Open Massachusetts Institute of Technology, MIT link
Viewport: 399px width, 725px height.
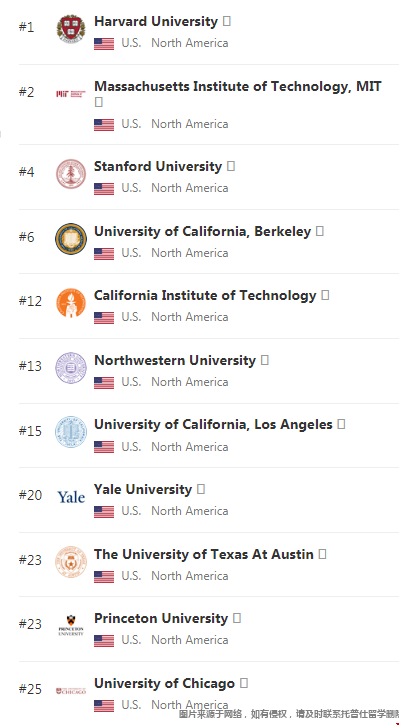pos(238,86)
